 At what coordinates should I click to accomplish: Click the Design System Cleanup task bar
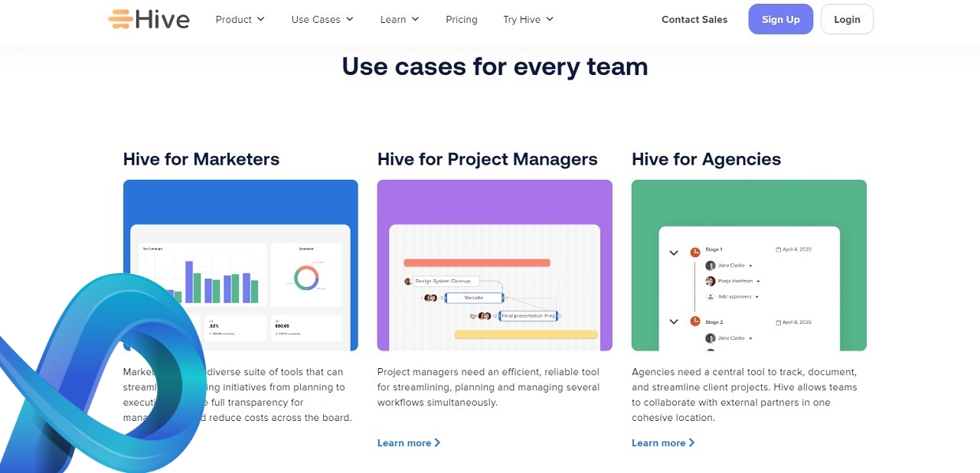(446, 281)
